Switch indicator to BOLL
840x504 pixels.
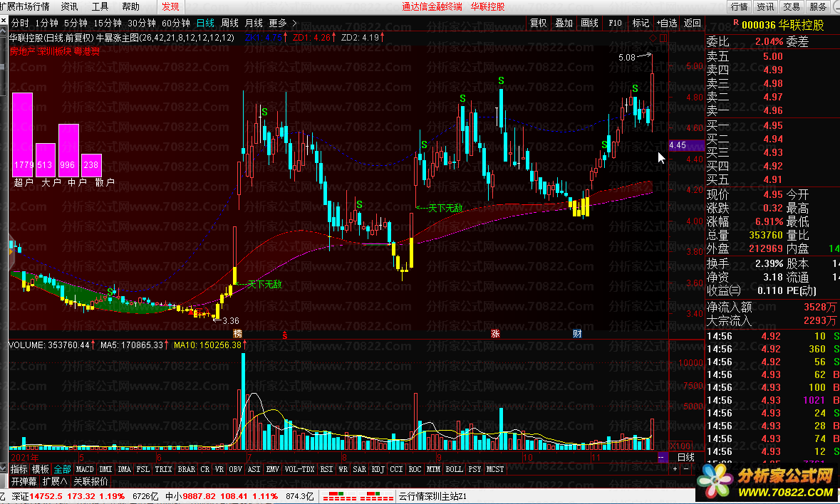454,469
